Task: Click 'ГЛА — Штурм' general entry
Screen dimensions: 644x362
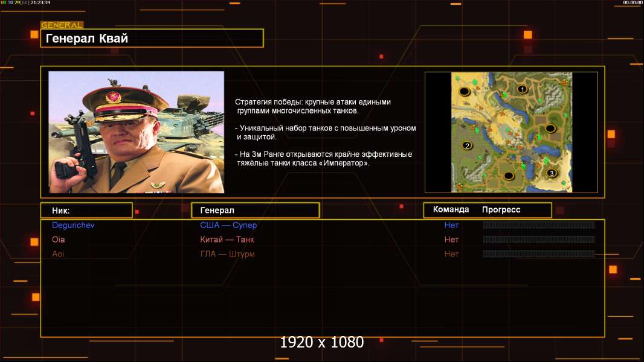Action: pyautogui.click(x=228, y=254)
